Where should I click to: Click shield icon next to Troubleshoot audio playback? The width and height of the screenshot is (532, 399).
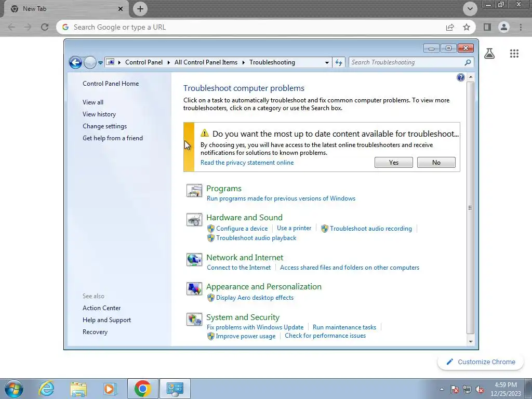pyautogui.click(x=211, y=238)
